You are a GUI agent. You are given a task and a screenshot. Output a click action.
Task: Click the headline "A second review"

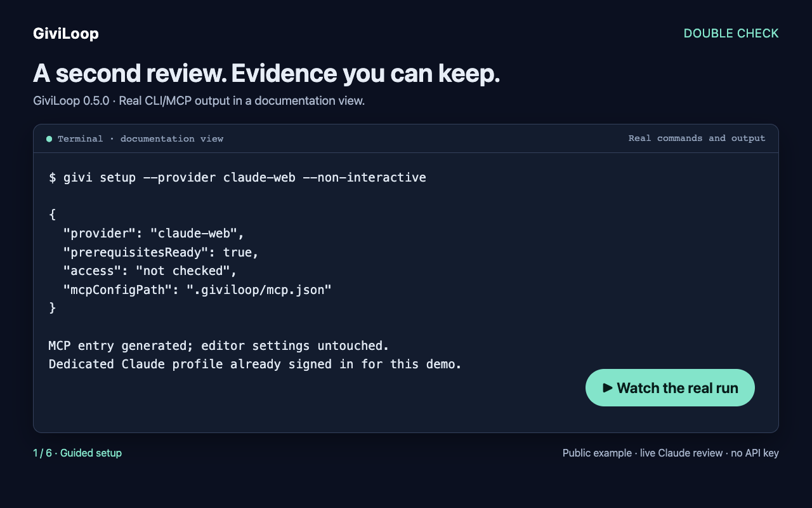(x=266, y=74)
